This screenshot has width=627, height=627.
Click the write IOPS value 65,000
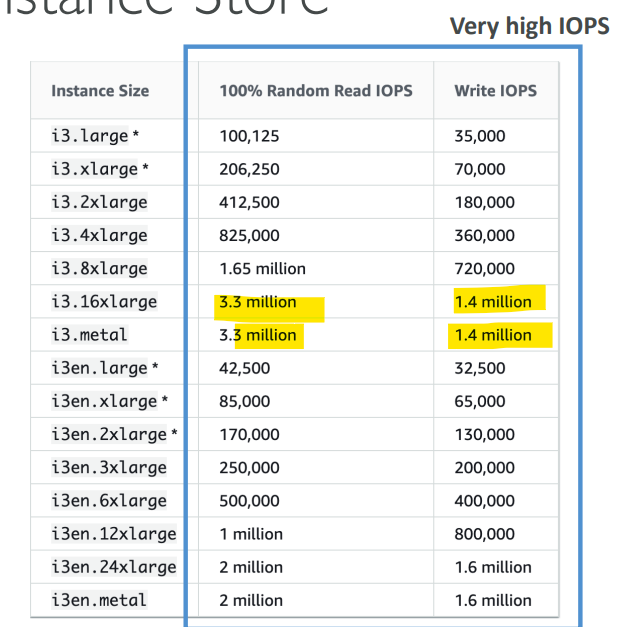(480, 401)
